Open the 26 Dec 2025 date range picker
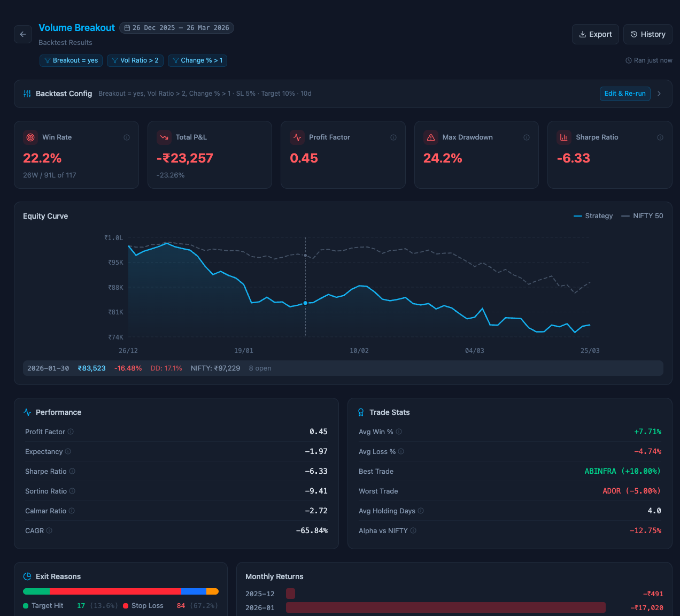680x616 pixels. [177, 27]
